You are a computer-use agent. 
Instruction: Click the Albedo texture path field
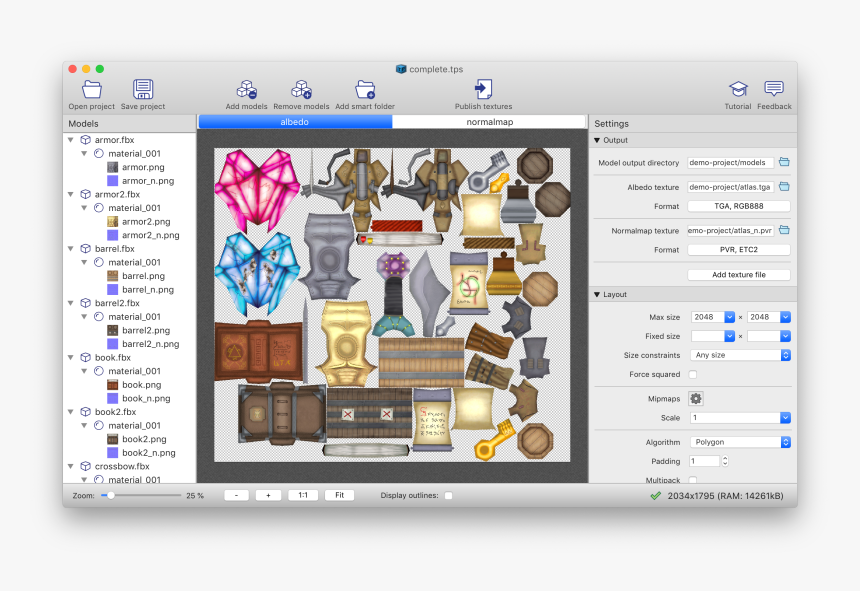click(x=731, y=187)
